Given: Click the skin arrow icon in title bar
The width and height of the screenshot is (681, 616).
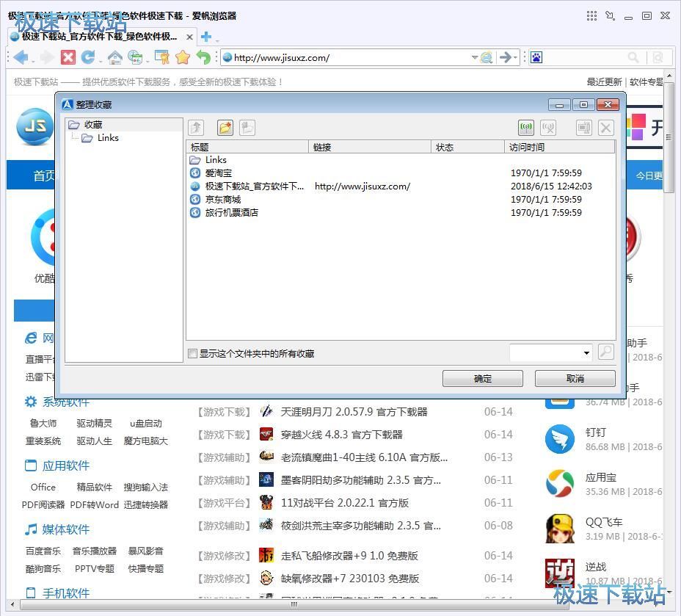Looking at the screenshot, I should coord(611,15).
